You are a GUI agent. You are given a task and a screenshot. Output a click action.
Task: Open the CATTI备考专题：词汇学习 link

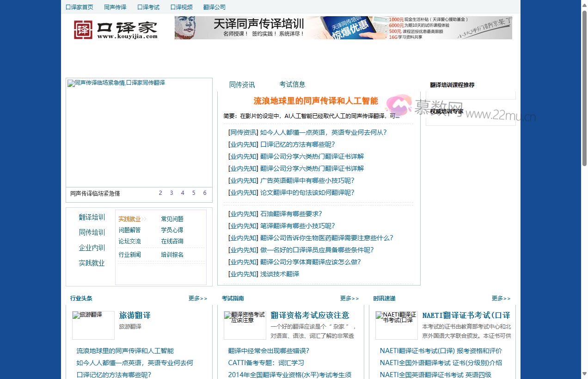pos(265,363)
